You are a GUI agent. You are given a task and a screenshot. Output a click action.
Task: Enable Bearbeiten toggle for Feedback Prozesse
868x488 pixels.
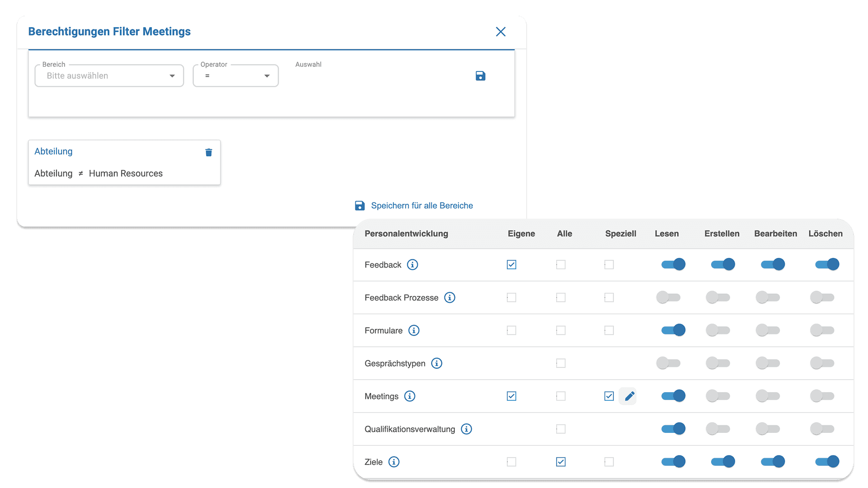click(768, 297)
